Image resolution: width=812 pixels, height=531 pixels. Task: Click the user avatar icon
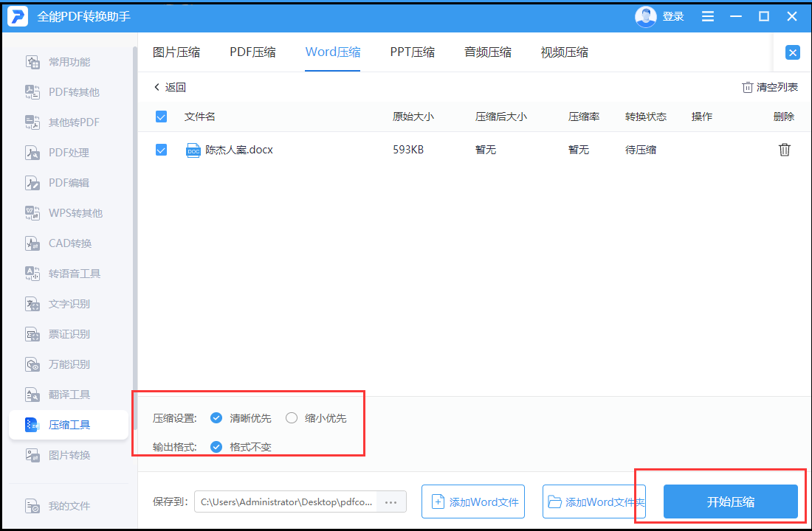pyautogui.click(x=645, y=16)
